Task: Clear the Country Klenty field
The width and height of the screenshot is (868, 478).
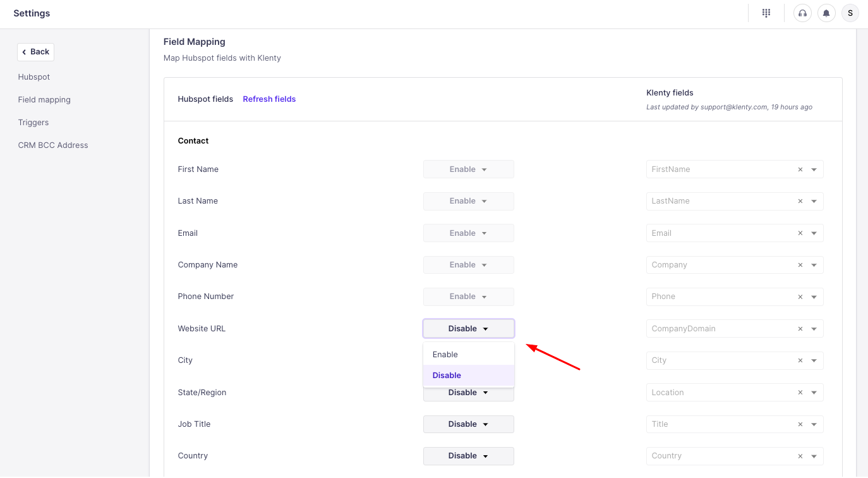Action: [800, 456]
